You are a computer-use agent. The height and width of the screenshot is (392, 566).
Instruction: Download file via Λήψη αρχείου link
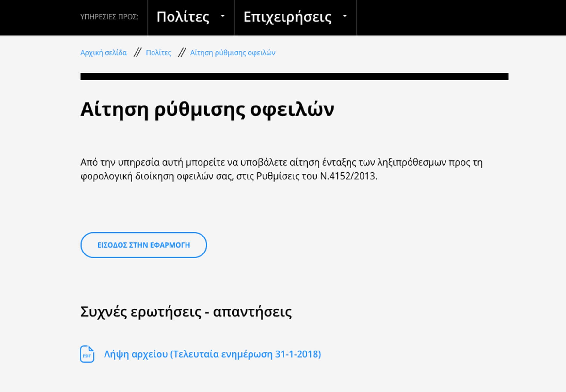click(212, 354)
